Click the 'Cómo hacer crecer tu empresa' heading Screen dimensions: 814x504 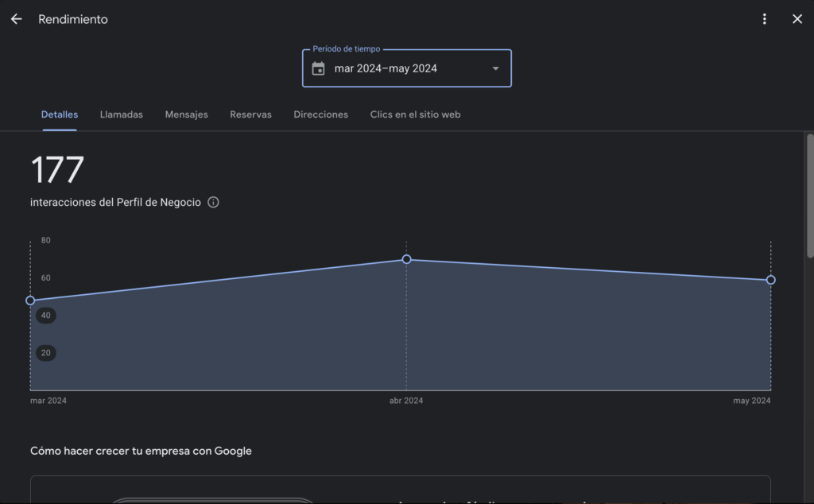click(x=141, y=451)
